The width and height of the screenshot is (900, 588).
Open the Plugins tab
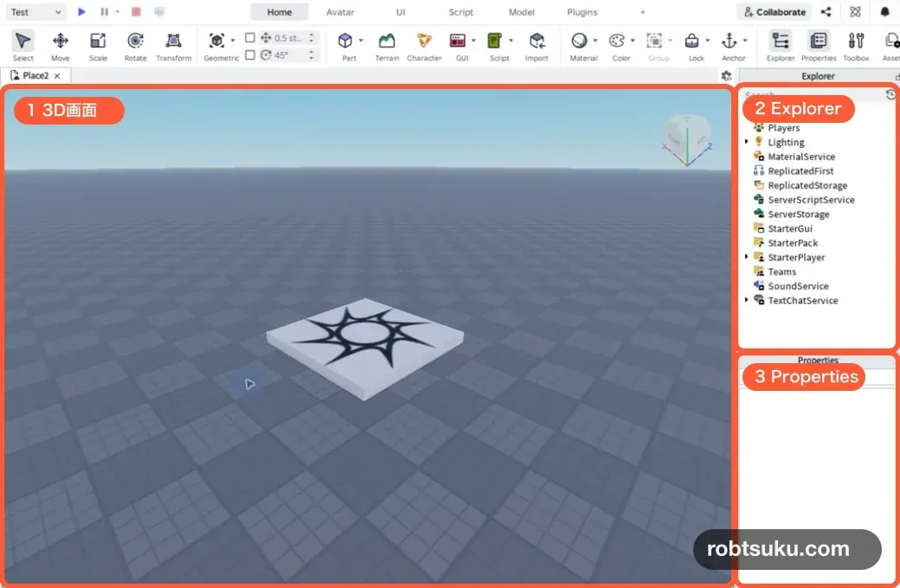pyautogui.click(x=582, y=12)
